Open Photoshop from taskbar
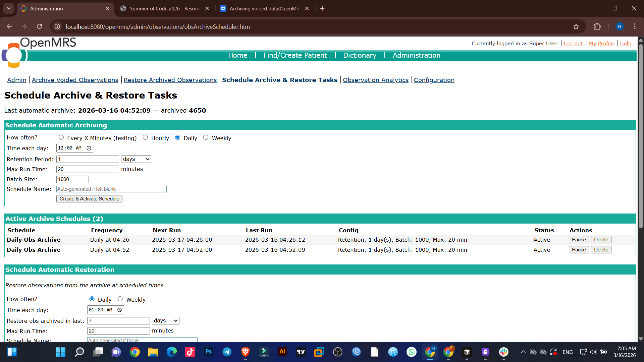 [x=208, y=352]
